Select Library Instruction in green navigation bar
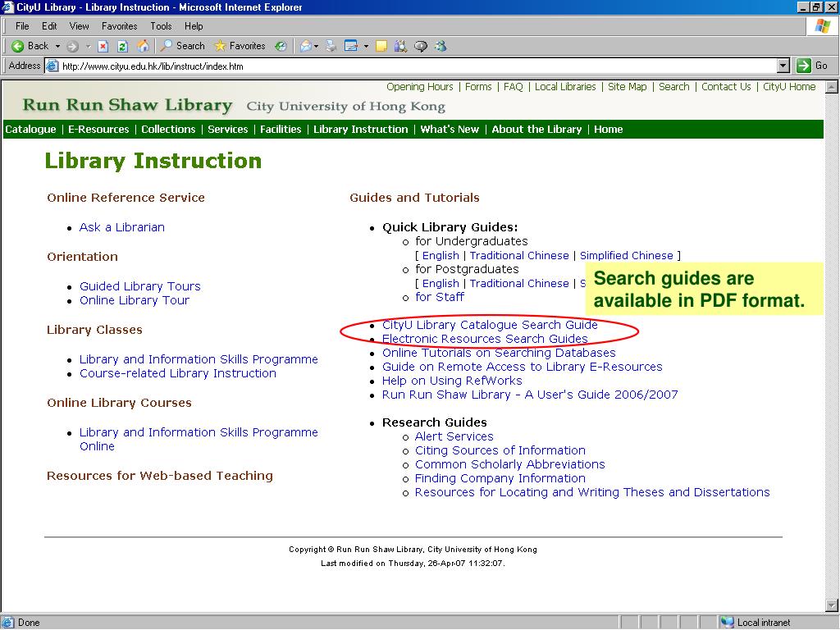 [361, 129]
